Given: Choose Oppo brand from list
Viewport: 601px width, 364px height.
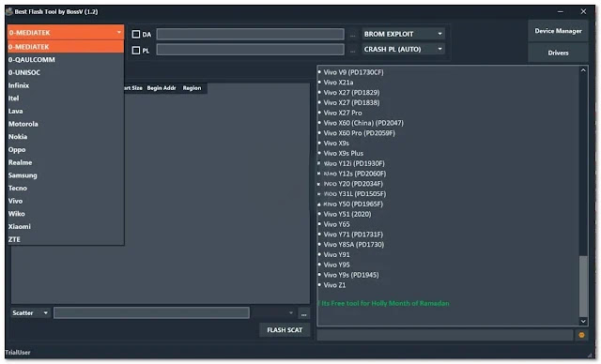Looking at the screenshot, I should pyautogui.click(x=66, y=149).
